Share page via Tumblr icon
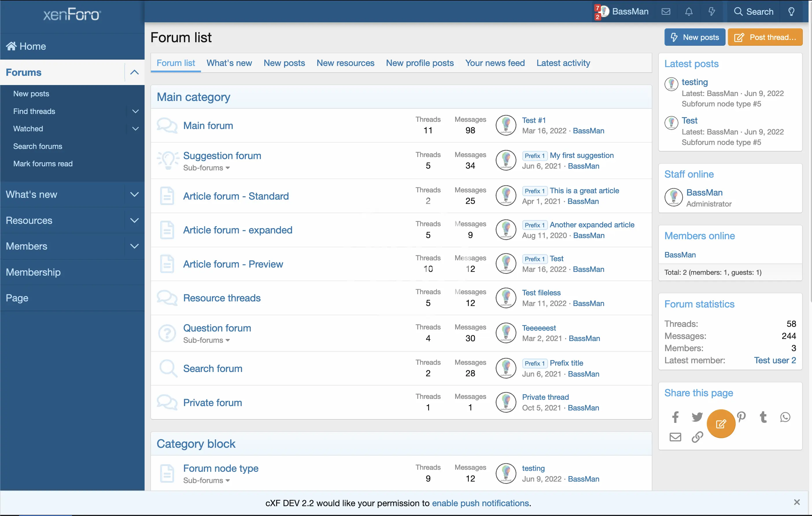Viewport: 812px width, 516px height. point(763,417)
